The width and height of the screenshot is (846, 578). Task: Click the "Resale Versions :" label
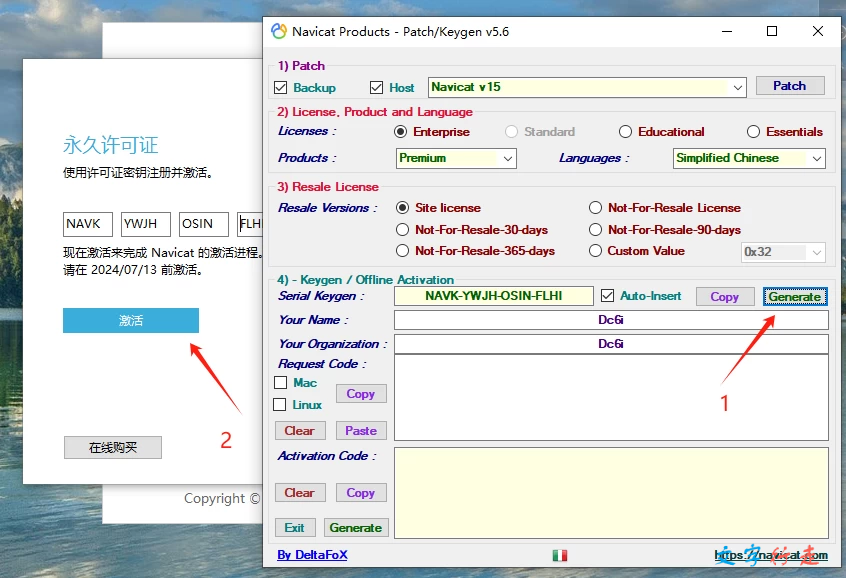click(328, 208)
